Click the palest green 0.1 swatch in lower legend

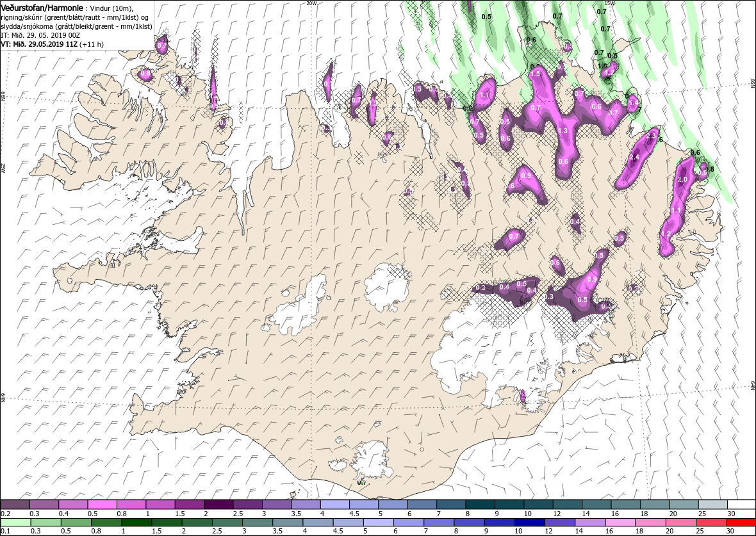point(16,523)
